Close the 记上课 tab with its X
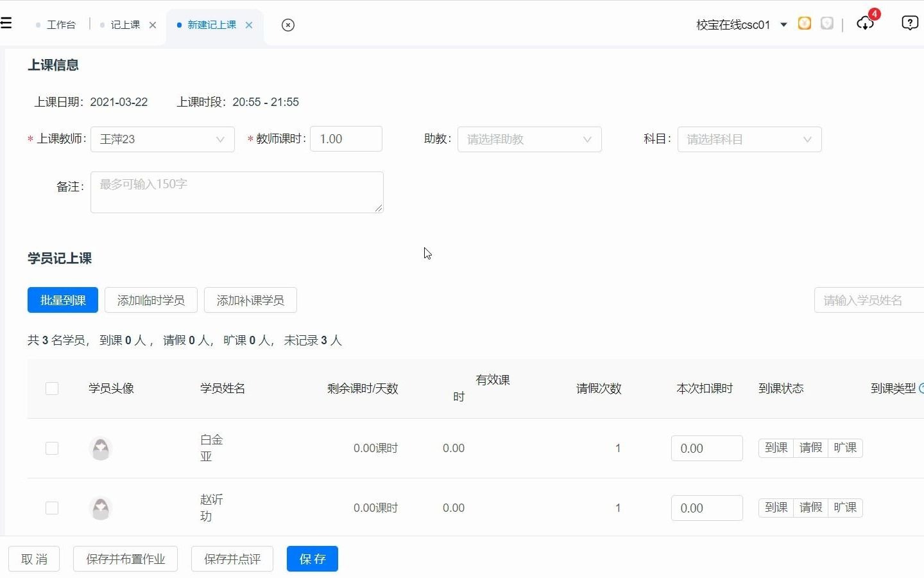The height and width of the screenshot is (578, 924). click(x=153, y=25)
